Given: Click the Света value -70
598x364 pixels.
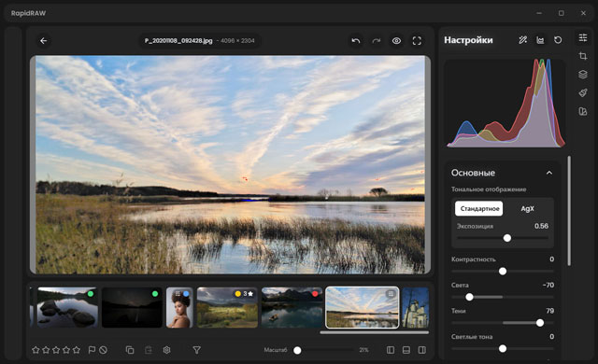Looking at the screenshot, I should (548, 286).
